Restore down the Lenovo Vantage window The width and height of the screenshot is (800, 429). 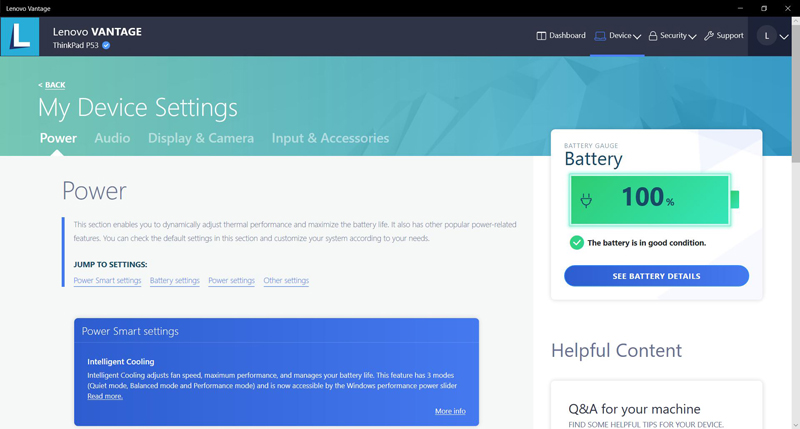tap(764, 8)
